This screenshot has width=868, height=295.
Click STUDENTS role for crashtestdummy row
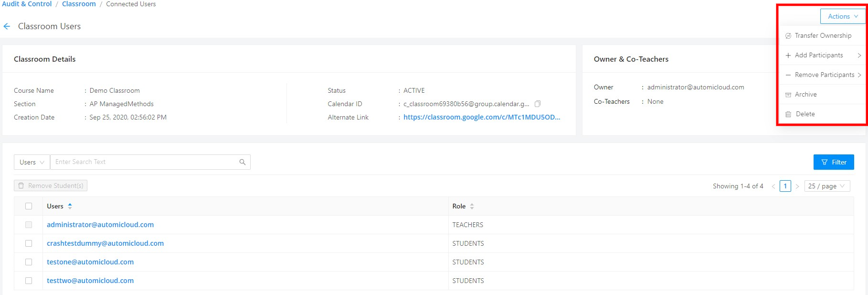(x=468, y=243)
